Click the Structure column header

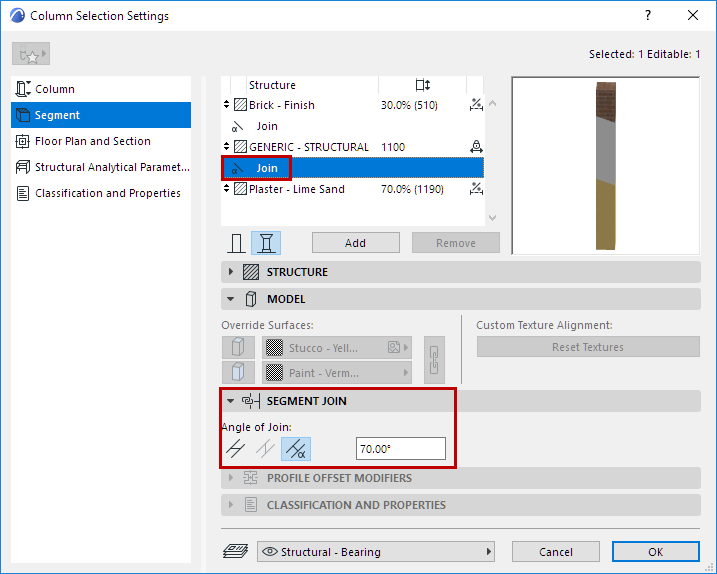[272, 85]
